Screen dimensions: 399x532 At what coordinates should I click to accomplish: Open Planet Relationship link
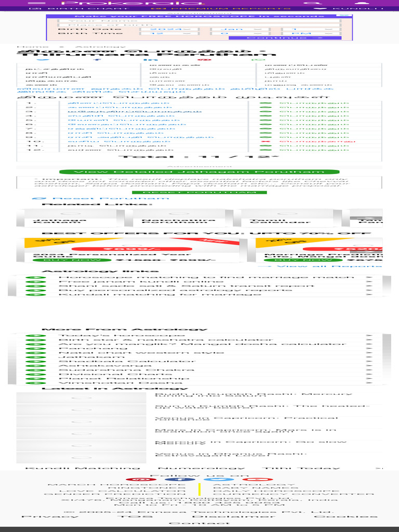[x=124, y=379]
